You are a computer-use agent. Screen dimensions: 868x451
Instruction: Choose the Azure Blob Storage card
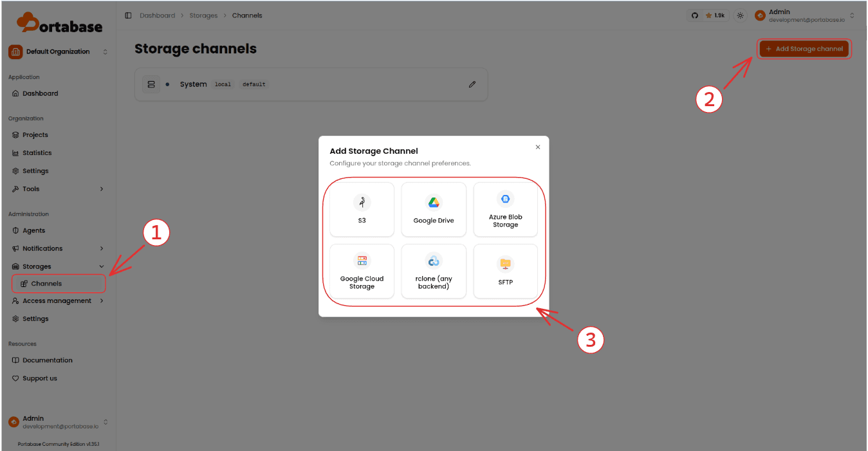point(506,210)
